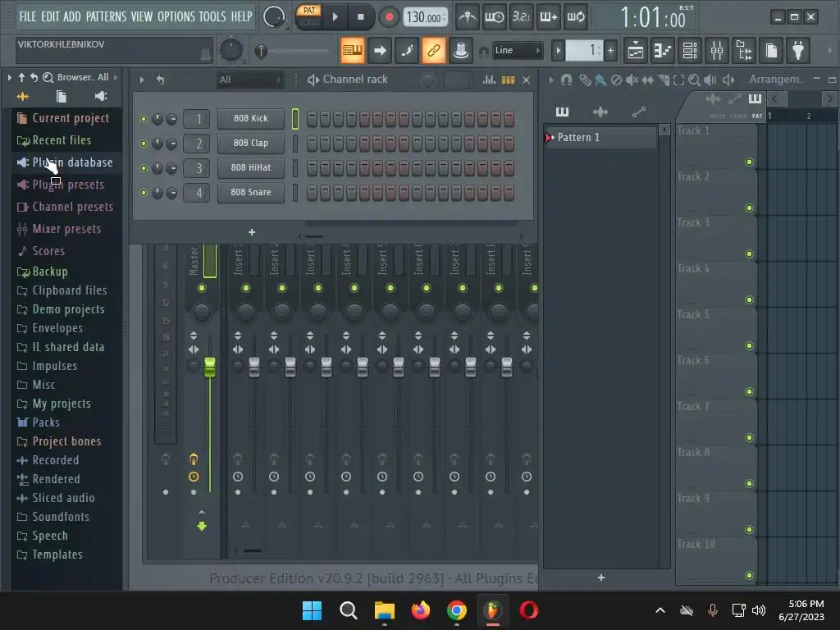Open playlist menu arrow
Image resolution: width=840 pixels, height=630 pixels.
pyautogui.click(x=550, y=80)
